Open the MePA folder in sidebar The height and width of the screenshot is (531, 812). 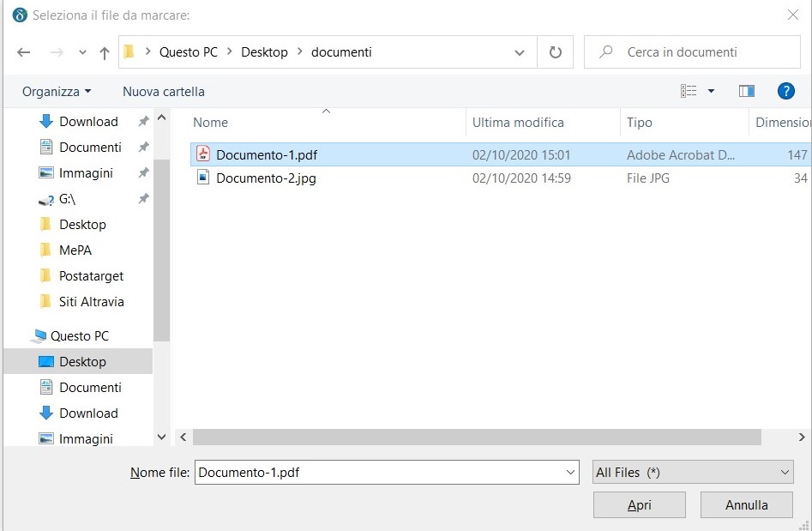pos(75,250)
